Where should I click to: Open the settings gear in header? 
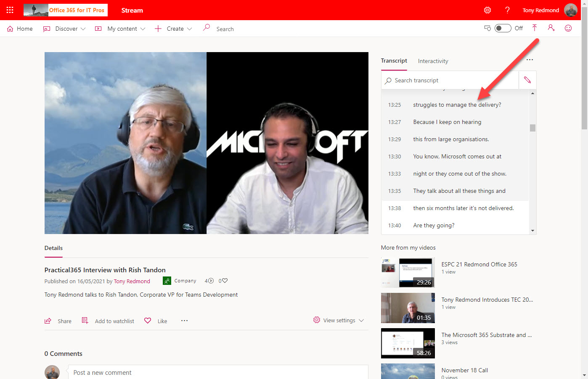487,10
